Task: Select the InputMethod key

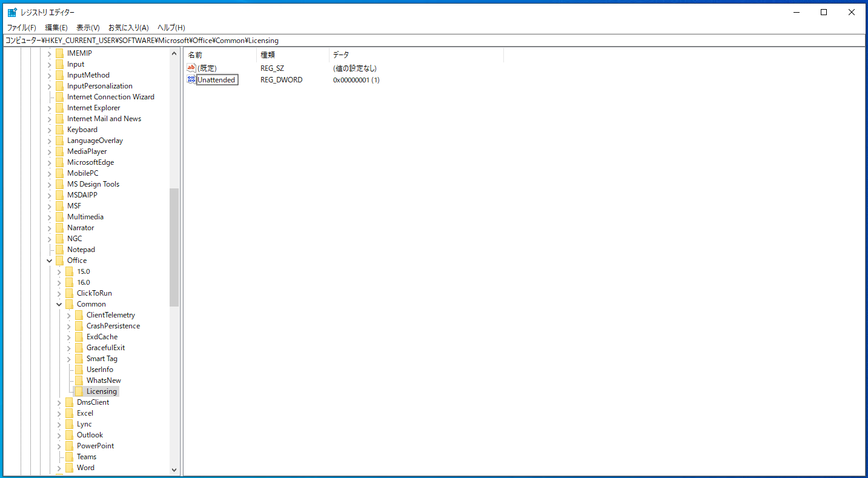Action: pyautogui.click(x=88, y=75)
